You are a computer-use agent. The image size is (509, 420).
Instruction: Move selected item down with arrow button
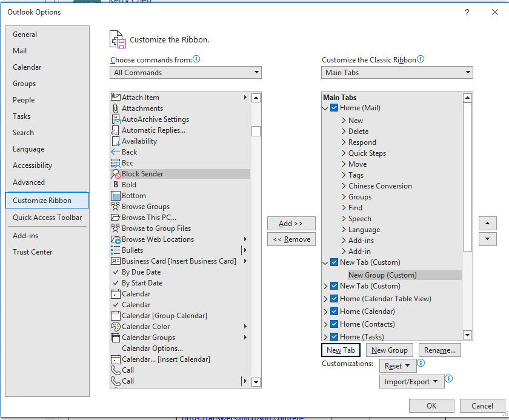click(x=487, y=239)
